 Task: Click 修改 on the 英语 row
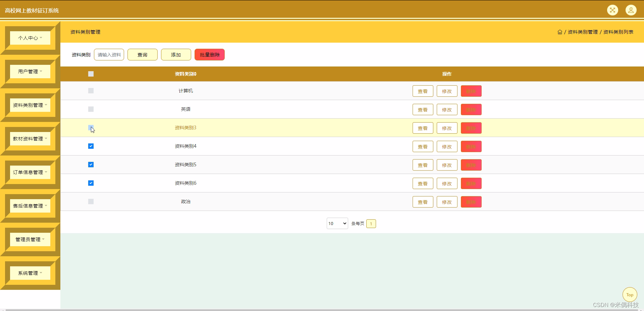pos(446,109)
